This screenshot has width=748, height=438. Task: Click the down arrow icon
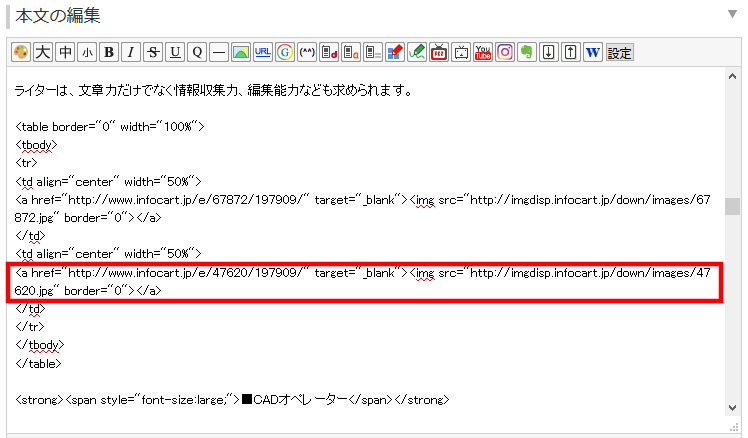[549, 52]
